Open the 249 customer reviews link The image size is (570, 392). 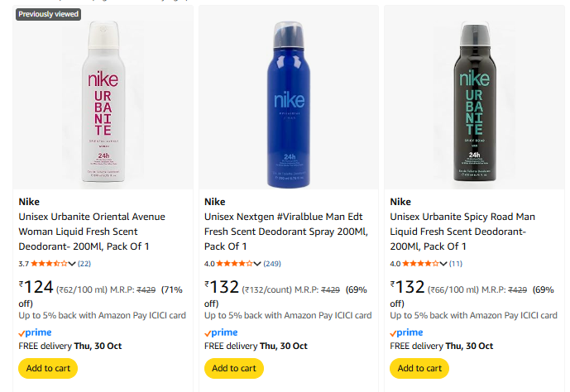pos(272,264)
